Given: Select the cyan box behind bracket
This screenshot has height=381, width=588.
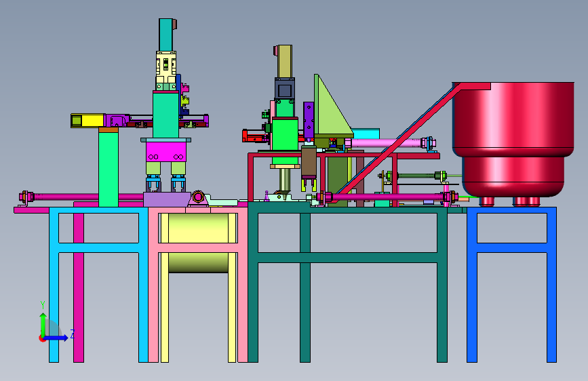Looking at the screenshot, I should tap(366, 134).
